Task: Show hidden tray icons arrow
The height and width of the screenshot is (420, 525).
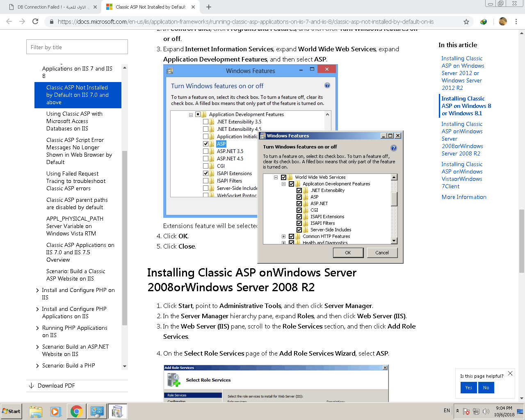Action: [457, 411]
